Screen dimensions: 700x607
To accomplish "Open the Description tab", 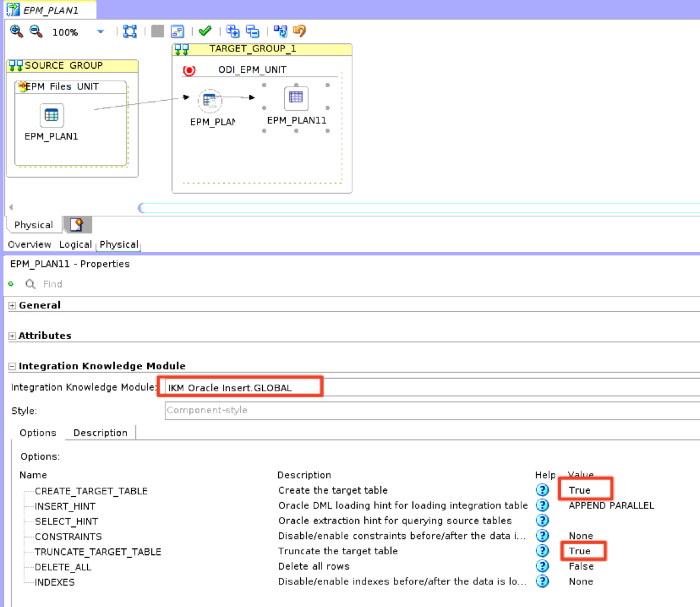I will [100, 433].
